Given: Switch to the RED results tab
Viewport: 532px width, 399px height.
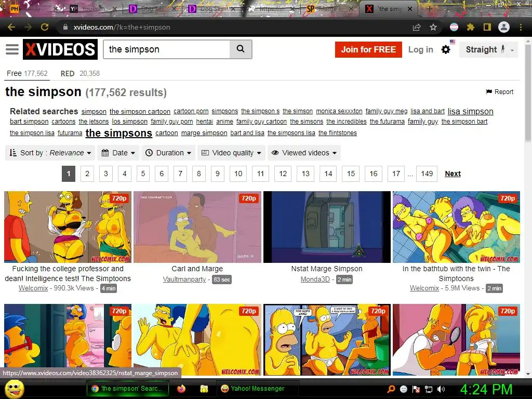Looking at the screenshot, I should pos(80,73).
